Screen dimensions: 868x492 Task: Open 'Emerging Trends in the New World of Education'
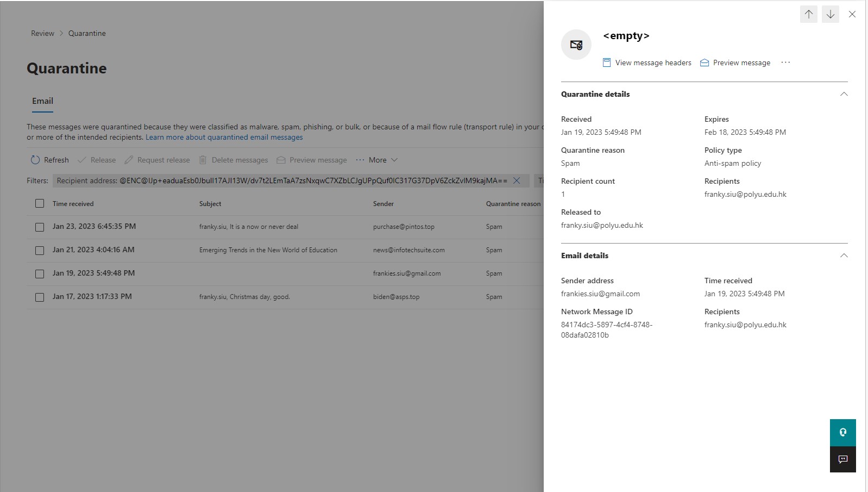pos(268,250)
